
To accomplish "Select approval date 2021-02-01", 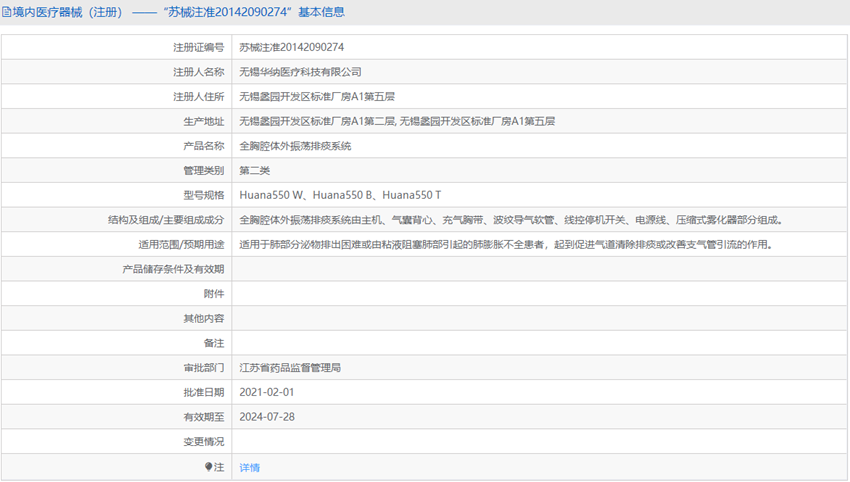I will pos(267,392).
